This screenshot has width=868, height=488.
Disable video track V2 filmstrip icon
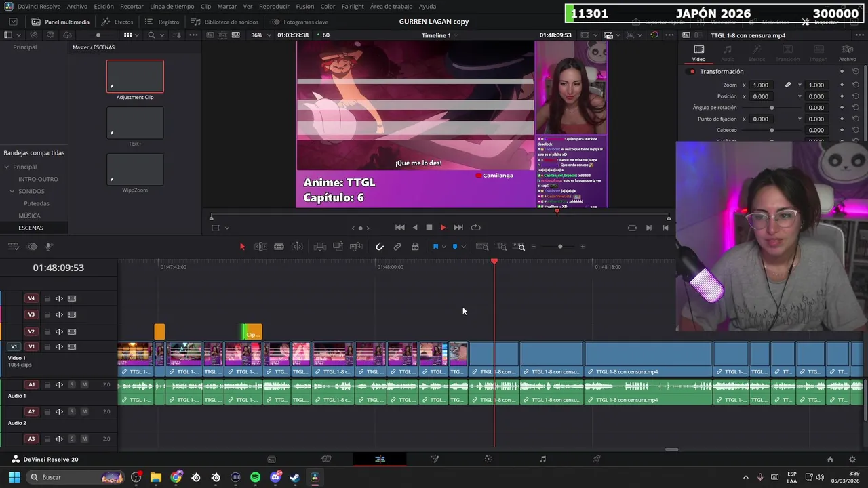coord(72,331)
